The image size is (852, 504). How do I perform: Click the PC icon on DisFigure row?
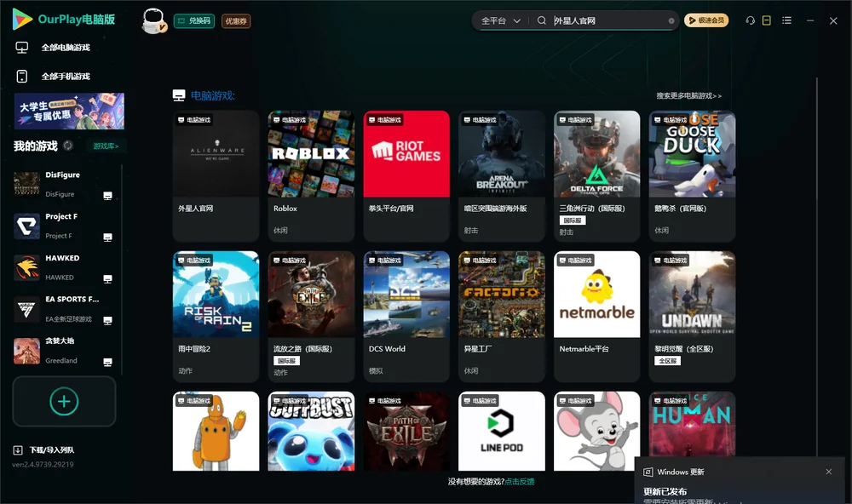click(x=107, y=196)
